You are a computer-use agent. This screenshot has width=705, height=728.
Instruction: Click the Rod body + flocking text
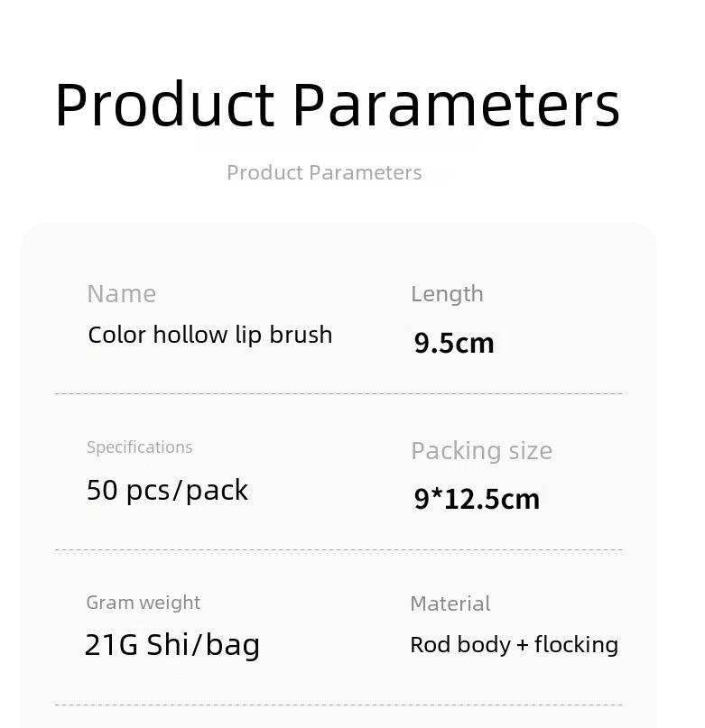pyautogui.click(x=514, y=645)
